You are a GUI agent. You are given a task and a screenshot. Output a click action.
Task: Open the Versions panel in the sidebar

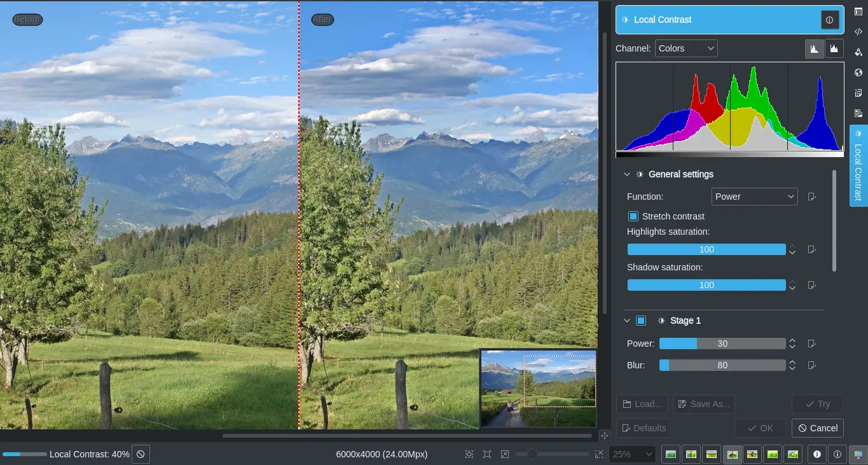coord(858,113)
